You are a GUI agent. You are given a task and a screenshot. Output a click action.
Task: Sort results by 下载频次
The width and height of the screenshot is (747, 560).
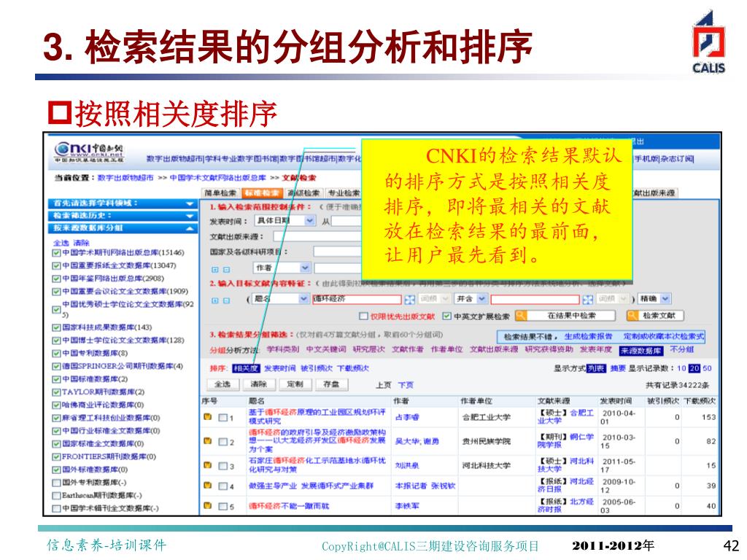click(x=353, y=368)
